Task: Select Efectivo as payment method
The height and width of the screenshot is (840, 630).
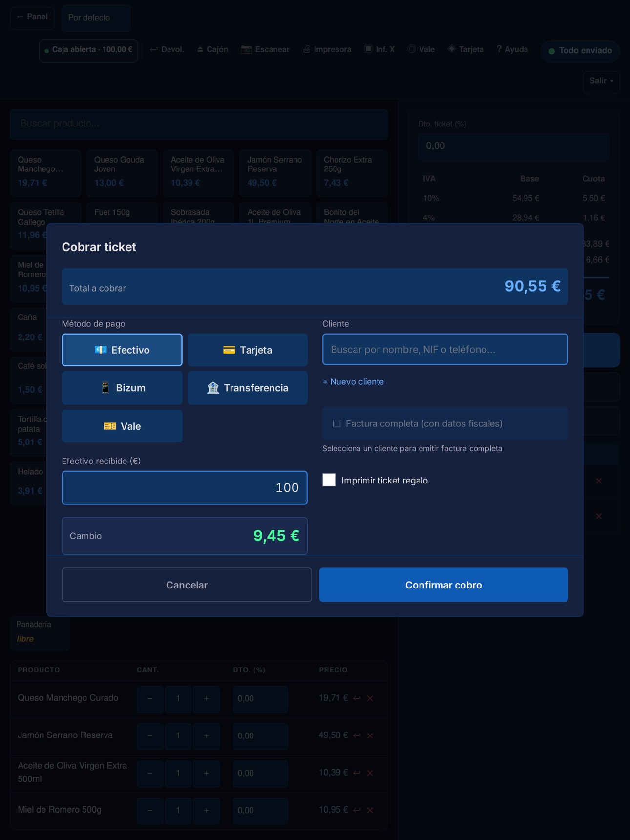Action: pos(122,350)
